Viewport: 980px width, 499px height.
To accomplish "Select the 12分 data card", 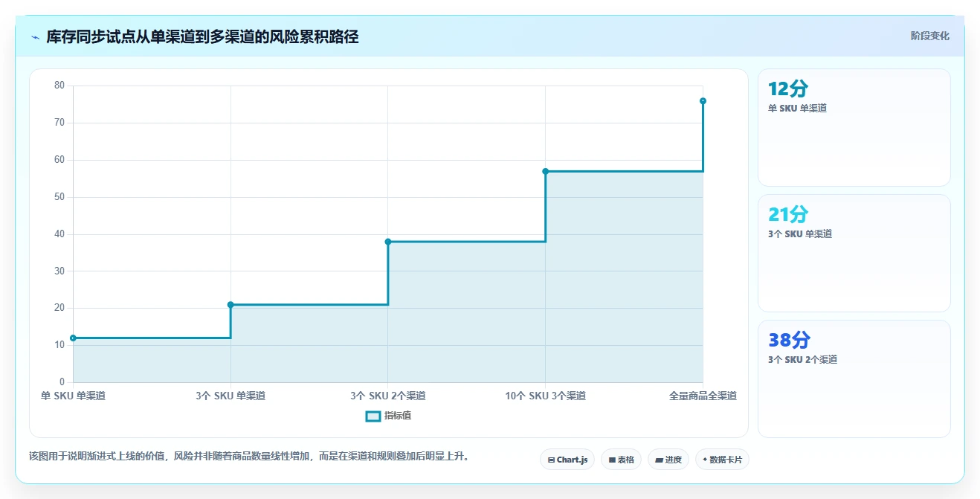I will click(x=854, y=127).
